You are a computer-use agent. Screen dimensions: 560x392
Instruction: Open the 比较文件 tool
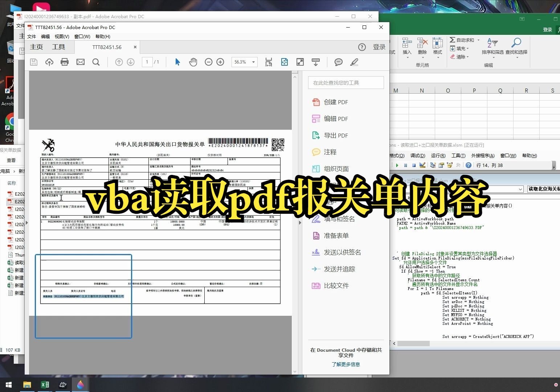335,285
